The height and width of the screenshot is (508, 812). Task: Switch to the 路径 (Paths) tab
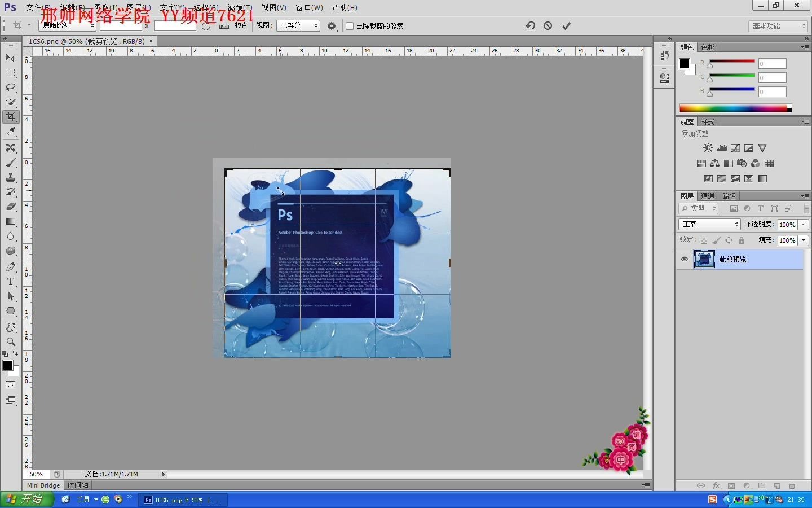(x=730, y=196)
